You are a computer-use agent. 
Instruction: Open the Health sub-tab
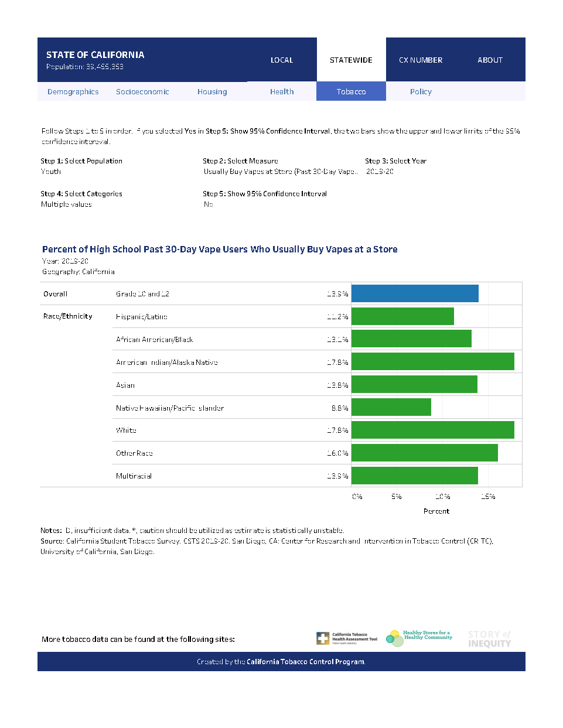point(282,91)
